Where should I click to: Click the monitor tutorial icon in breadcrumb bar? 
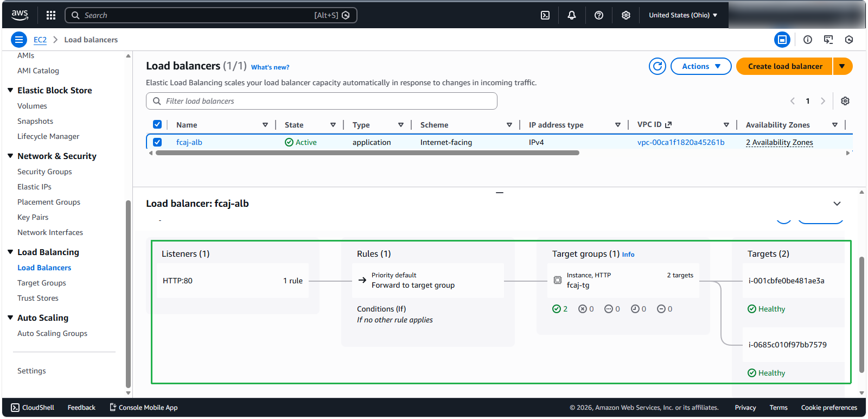[828, 40]
